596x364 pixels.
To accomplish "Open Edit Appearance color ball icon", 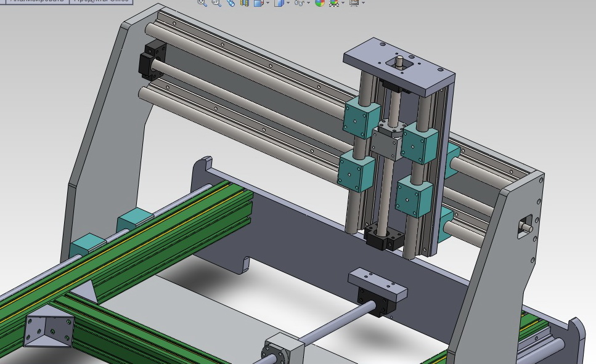I will (x=320, y=2).
